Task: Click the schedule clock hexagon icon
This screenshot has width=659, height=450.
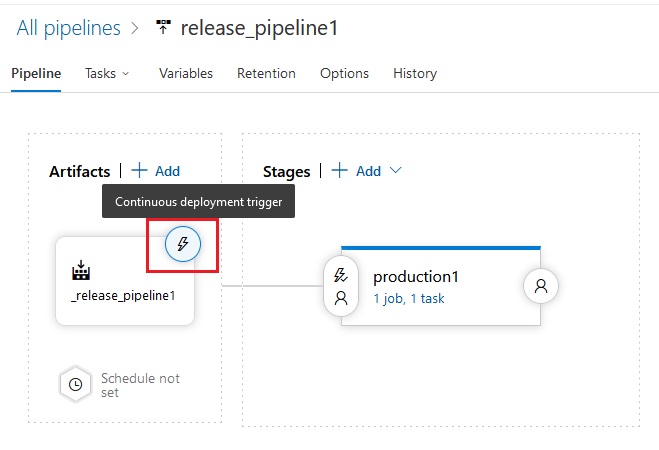Action: pos(75,384)
